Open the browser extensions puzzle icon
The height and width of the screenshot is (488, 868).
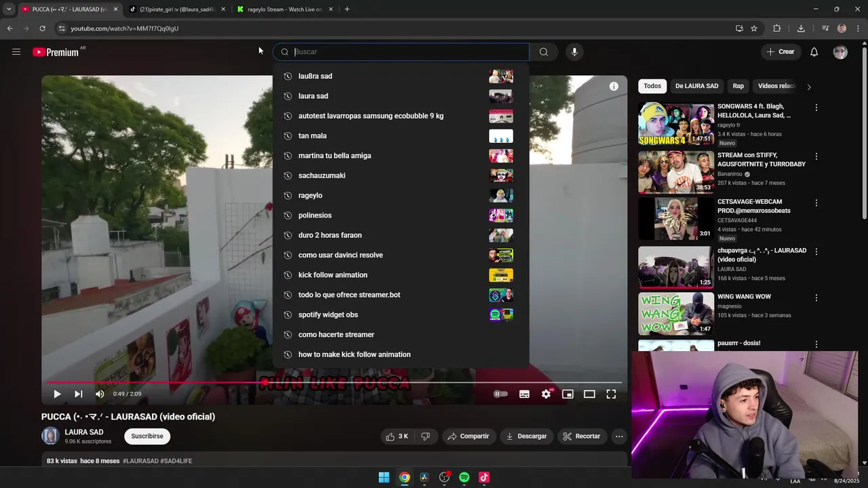(x=777, y=28)
